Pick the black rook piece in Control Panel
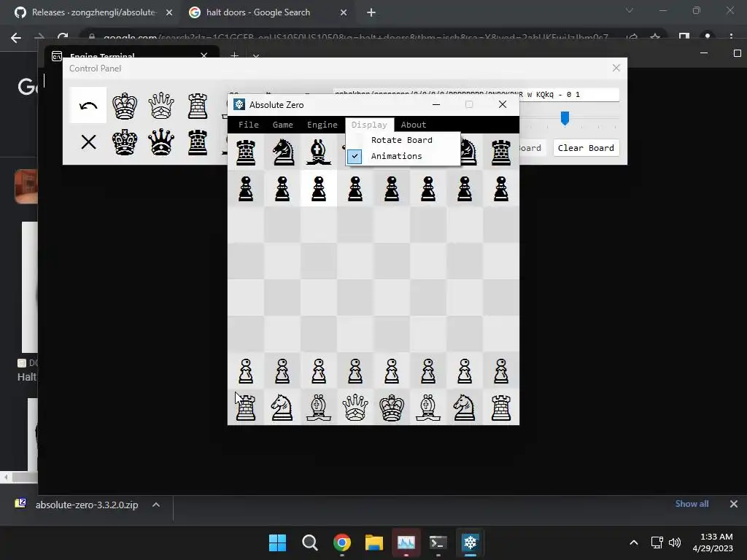Viewport: 747px width, 560px height. 198,142
